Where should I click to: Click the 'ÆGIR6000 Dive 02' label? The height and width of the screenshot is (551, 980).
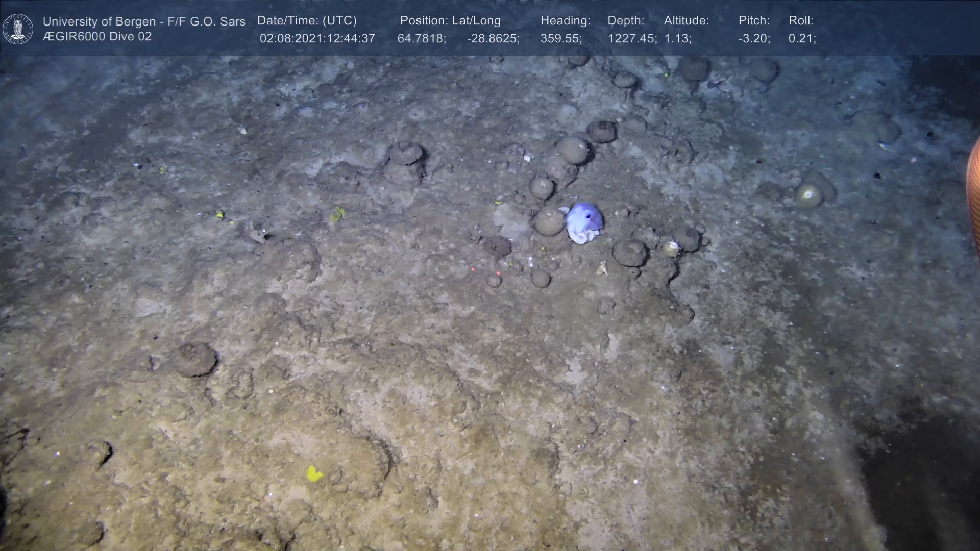click(97, 37)
